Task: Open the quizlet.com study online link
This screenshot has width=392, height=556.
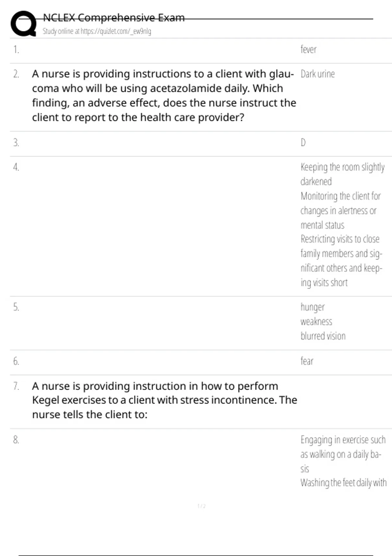Action: (x=97, y=31)
